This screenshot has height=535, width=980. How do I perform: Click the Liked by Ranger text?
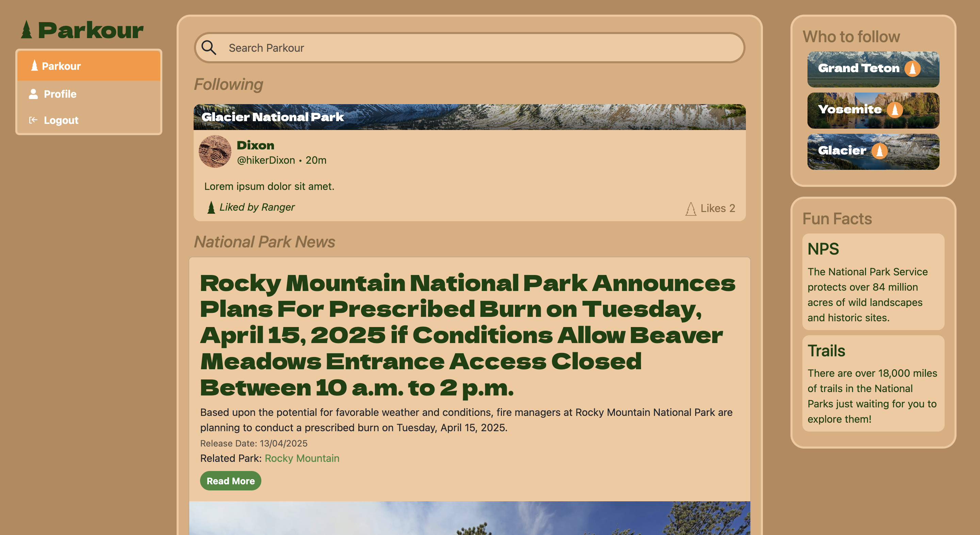[257, 207]
